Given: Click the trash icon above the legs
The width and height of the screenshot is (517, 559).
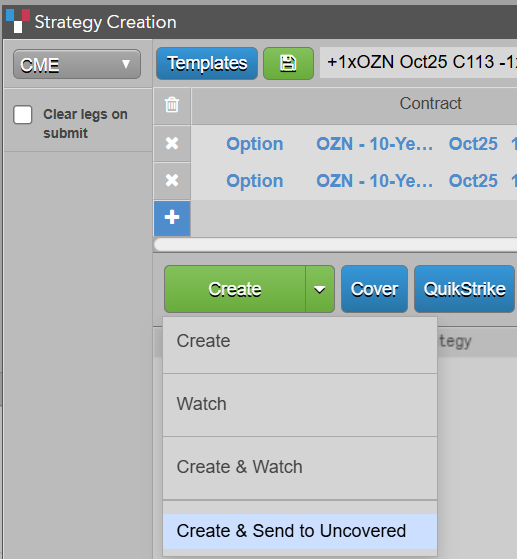Looking at the screenshot, I should pyautogui.click(x=172, y=105).
